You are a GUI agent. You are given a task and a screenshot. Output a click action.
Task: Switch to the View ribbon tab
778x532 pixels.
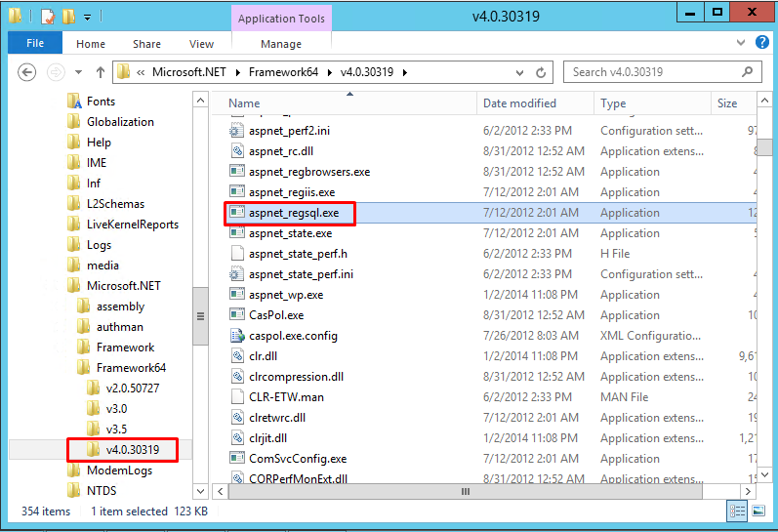pos(201,44)
